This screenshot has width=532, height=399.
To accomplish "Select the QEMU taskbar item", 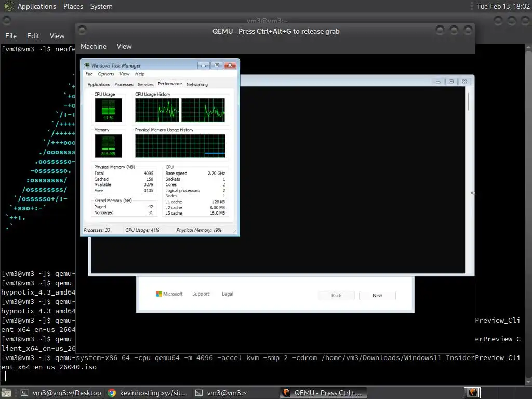I will pyautogui.click(x=322, y=393).
